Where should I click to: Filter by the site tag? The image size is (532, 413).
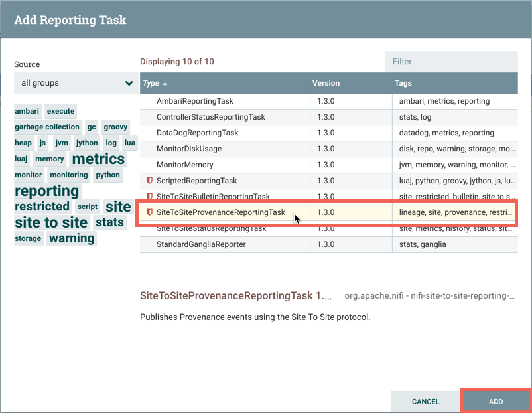tap(118, 206)
